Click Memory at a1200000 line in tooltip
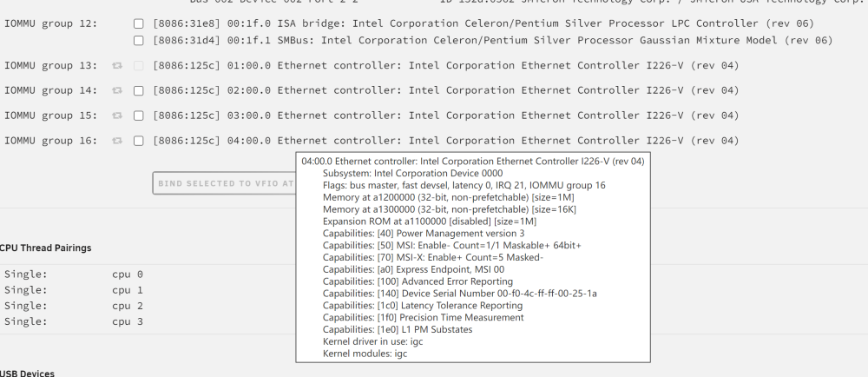 click(x=449, y=198)
